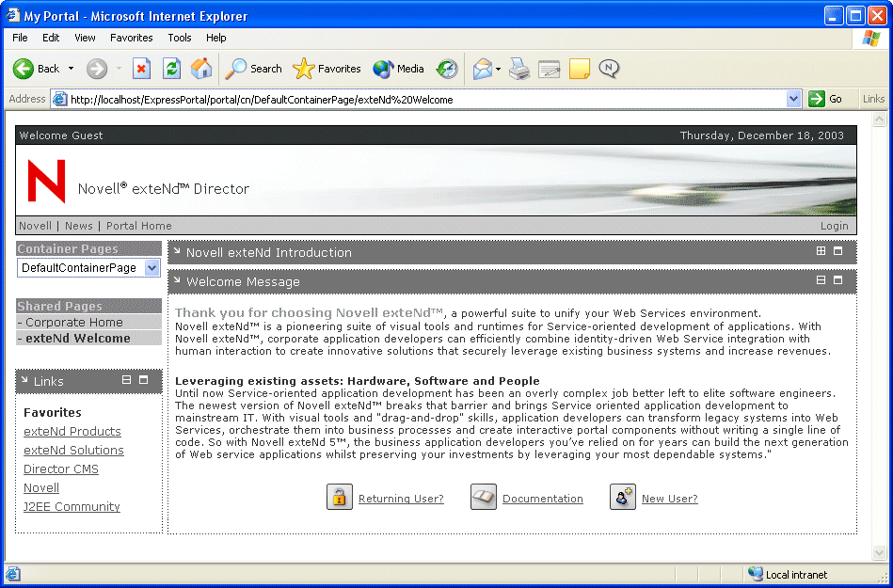Open the Favorites menu
Image resolution: width=893 pixels, height=588 pixels.
coord(131,38)
